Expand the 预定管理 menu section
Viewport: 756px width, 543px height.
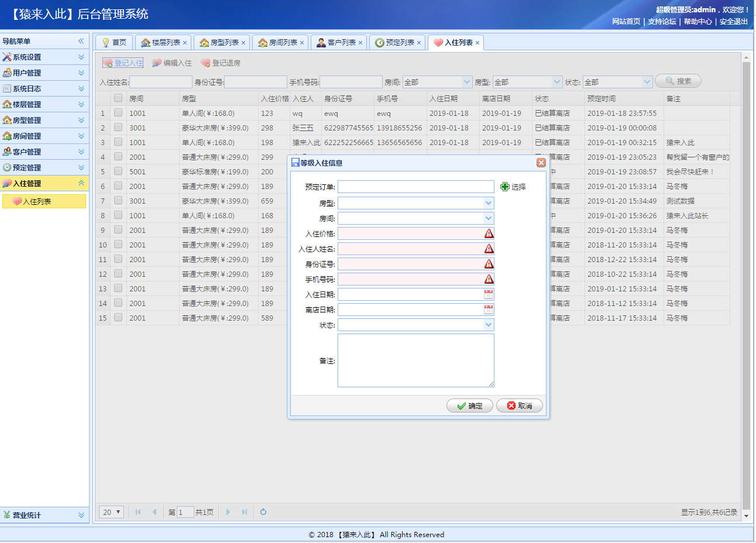click(x=81, y=167)
